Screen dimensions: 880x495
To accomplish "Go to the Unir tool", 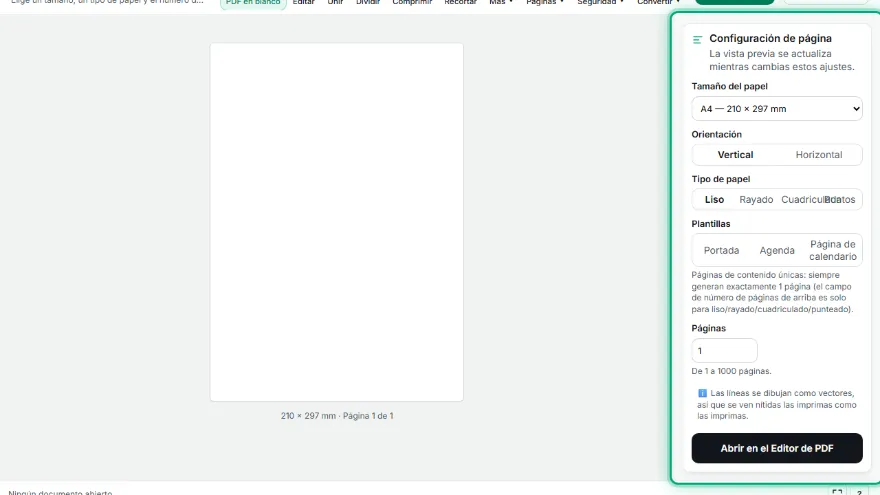I will 336,2.
